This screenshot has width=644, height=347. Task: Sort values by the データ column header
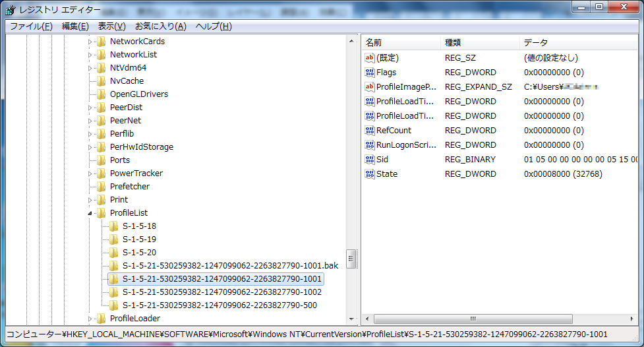click(579, 42)
